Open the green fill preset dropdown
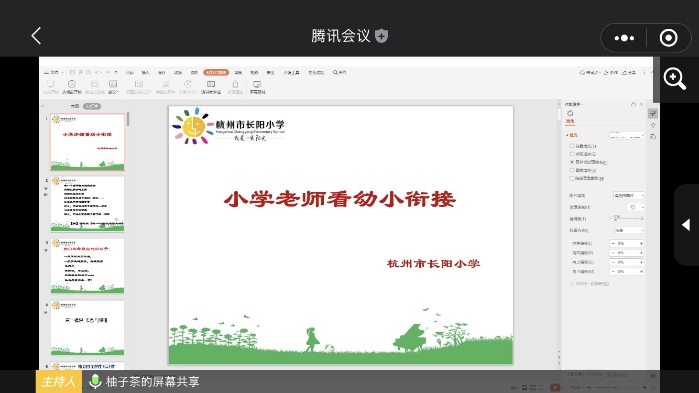 (x=626, y=135)
